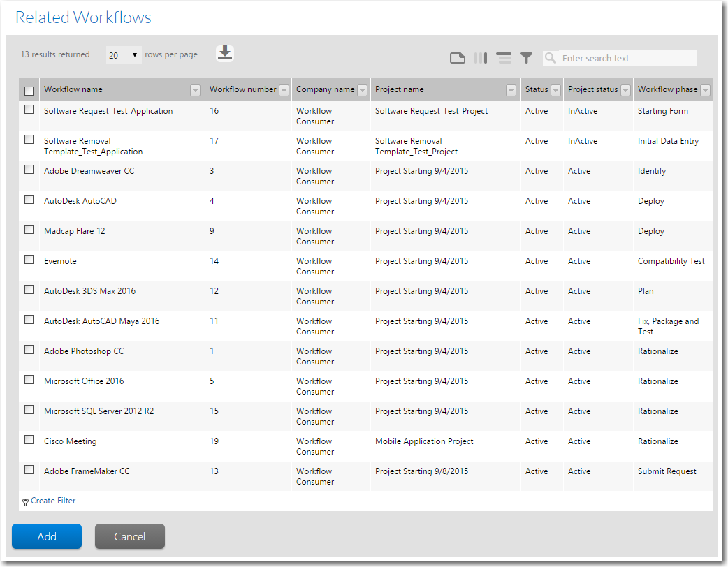This screenshot has width=728, height=567.
Task: Click the Enter search text field
Action: tap(627, 58)
